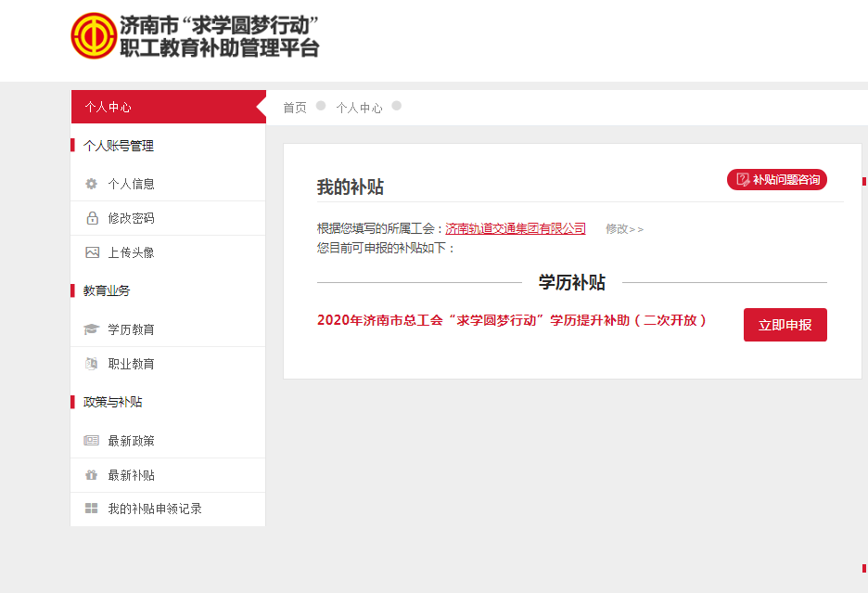Image resolution: width=868 pixels, height=593 pixels.
Task: Click the platform logo emblem in header
Action: 94,36
